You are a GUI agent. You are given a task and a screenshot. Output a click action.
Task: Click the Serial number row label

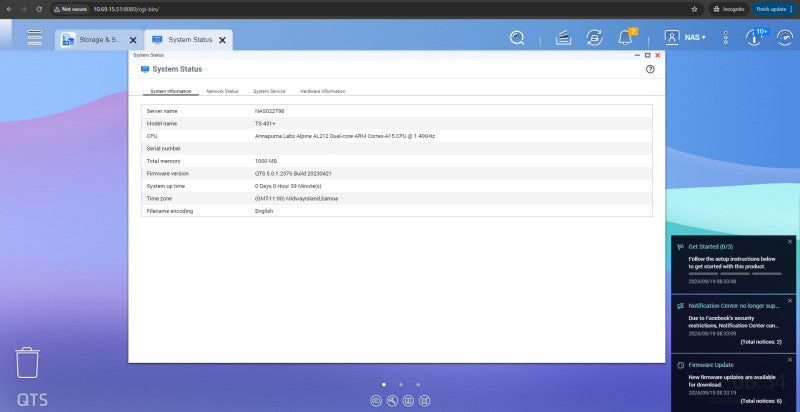164,148
